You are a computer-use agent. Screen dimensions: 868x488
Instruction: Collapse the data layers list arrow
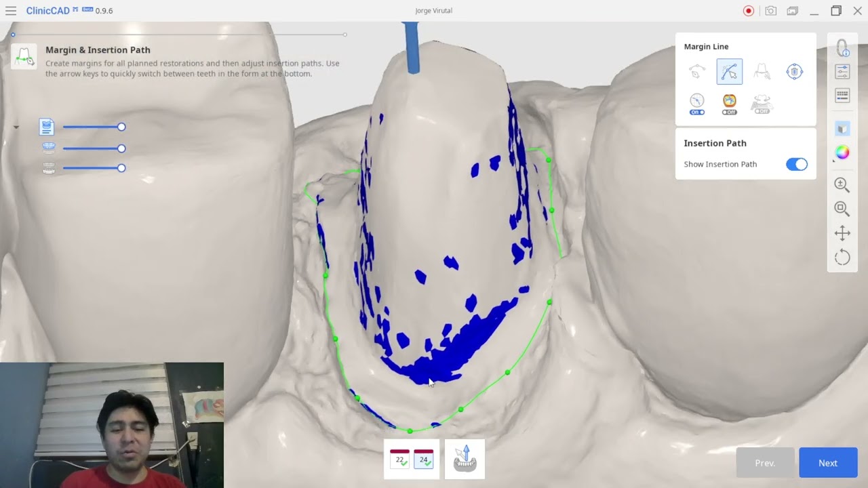(x=16, y=127)
